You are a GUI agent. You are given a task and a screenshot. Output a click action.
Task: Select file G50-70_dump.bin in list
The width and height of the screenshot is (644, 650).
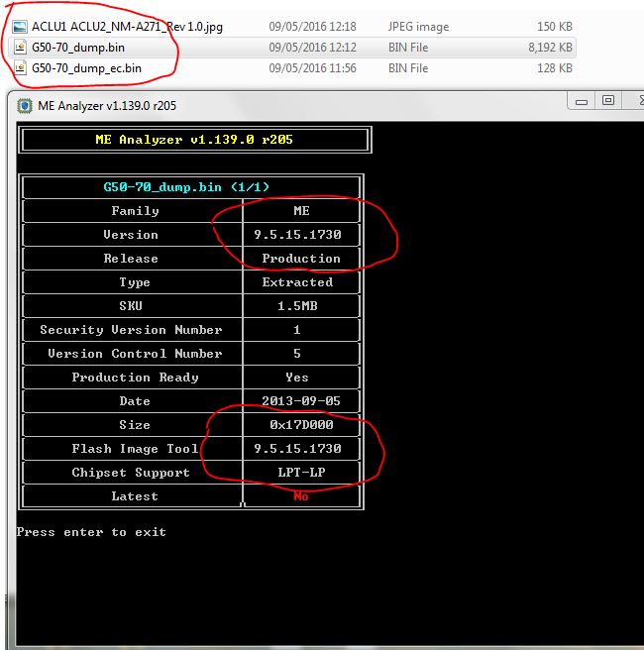pos(78,48)
